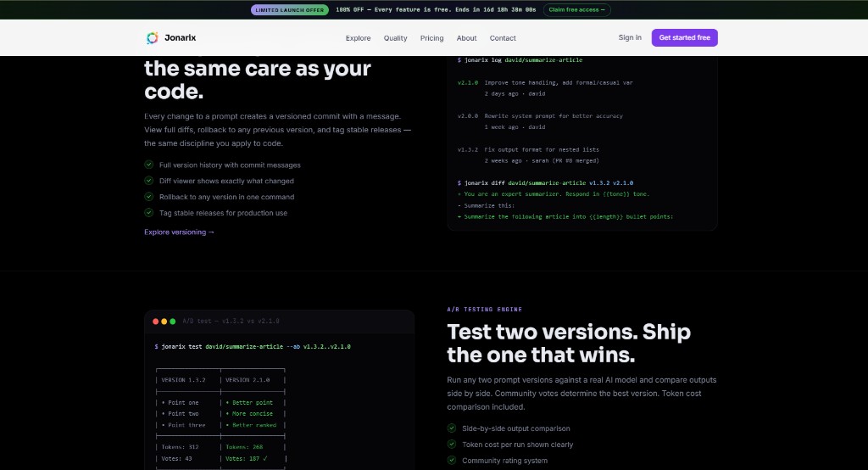The height and width of the screenshot is (470, 868).
Task: Click the 'A/B test — v1.3.2 vs v2.1.0' title
Action: coord(231,321)
